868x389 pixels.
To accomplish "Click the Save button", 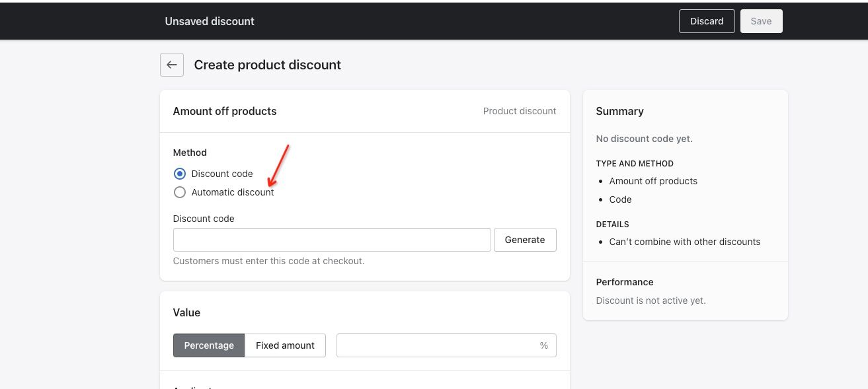I will pyautogui.click(x=761, y=21).
